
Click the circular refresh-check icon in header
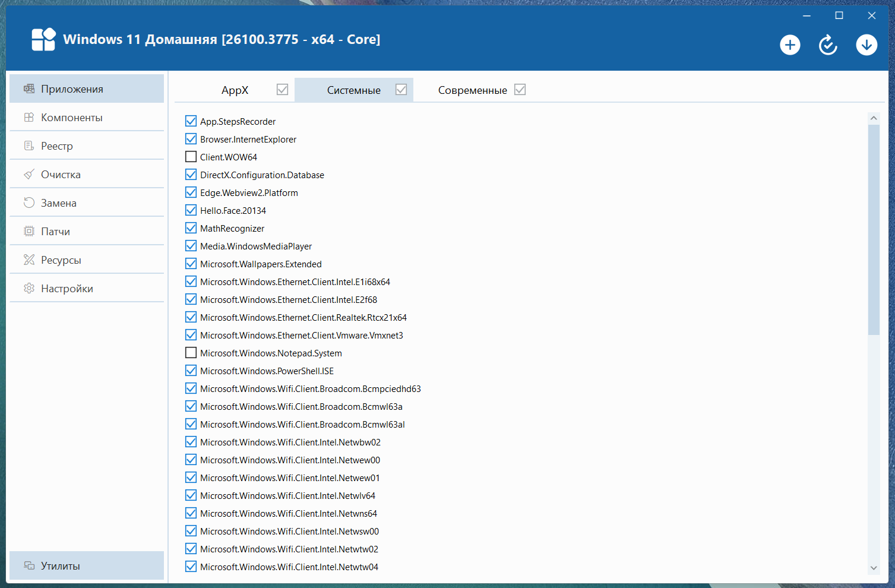pyautogui.click(x=828, y=45)
